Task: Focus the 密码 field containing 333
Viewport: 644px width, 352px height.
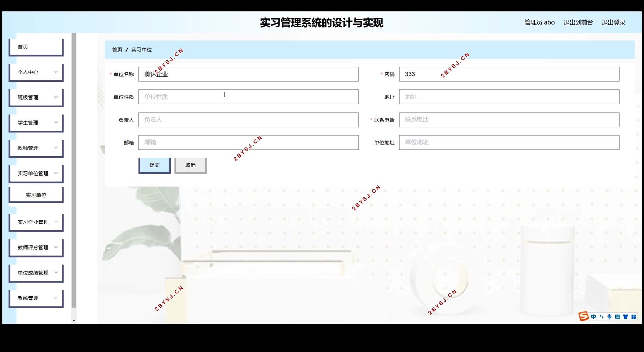Action: tap(509, 74)
